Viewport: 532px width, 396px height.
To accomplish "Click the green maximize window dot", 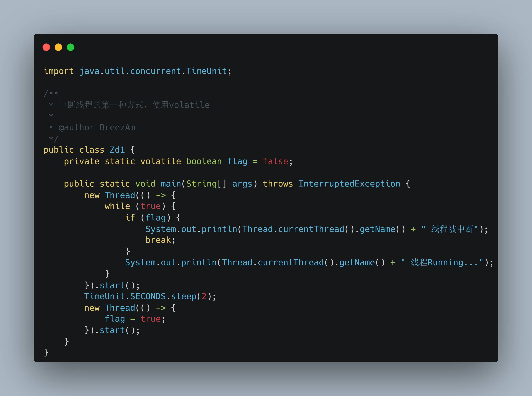I will click(70, 47).
